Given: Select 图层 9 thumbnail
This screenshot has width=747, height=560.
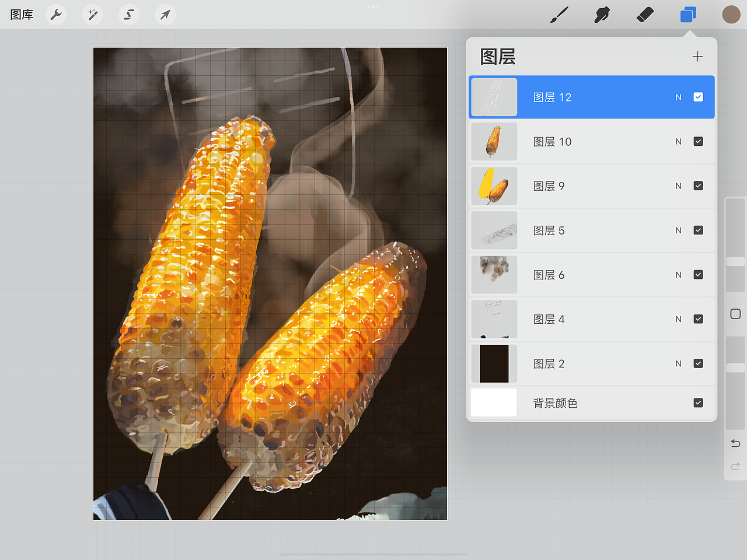Looking at the screenshot, I should click(494, 185).
